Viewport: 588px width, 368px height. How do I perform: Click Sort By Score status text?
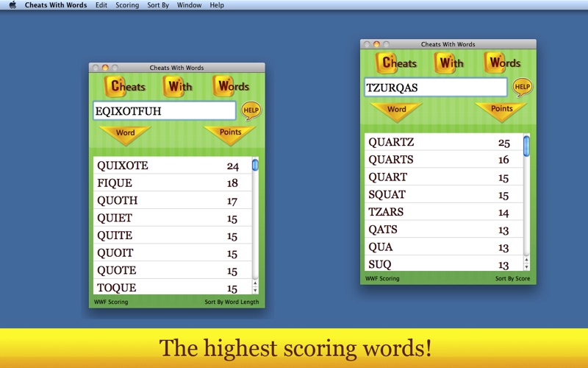point(512,279)
